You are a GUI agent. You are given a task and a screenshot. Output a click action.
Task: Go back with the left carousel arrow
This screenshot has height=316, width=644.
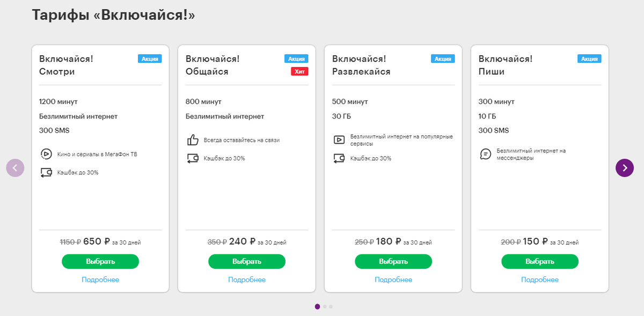15,168
